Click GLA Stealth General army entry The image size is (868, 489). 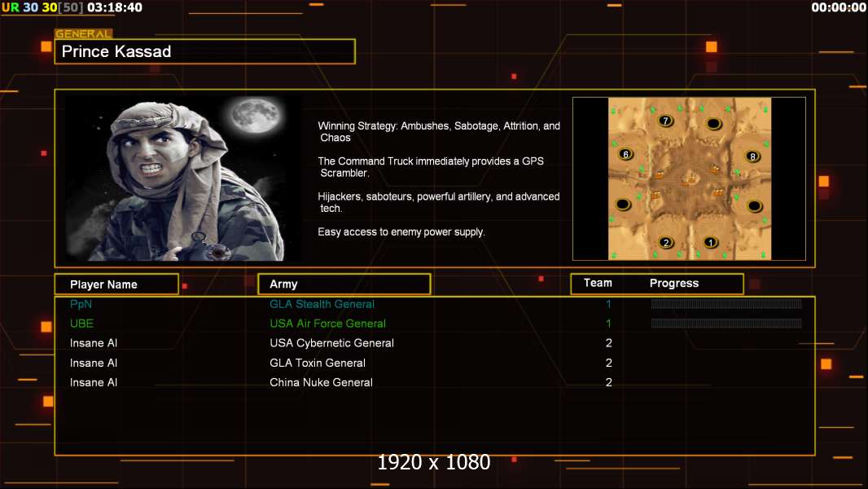click(322, 304)
